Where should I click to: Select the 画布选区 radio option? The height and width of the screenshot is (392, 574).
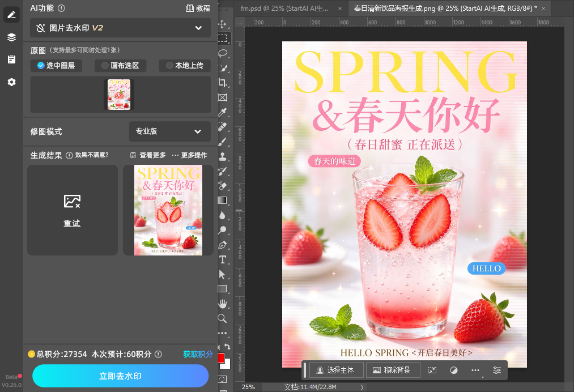[121, 66]
